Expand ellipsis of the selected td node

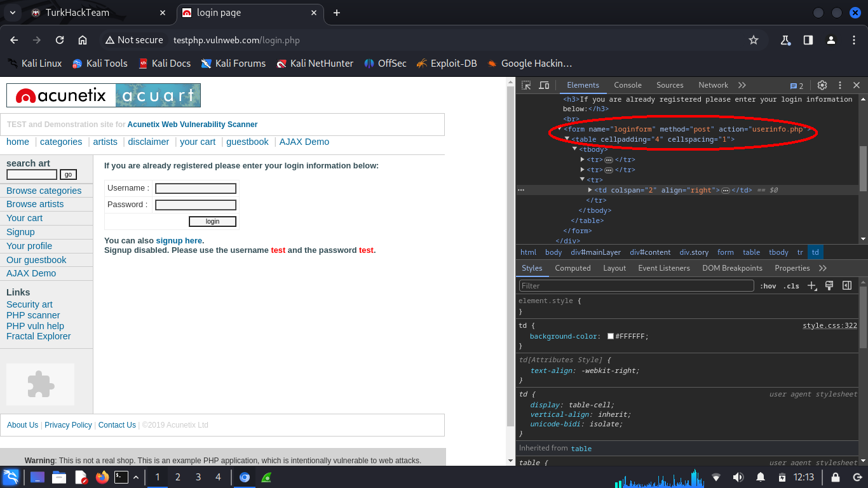(x=725, y=191)
